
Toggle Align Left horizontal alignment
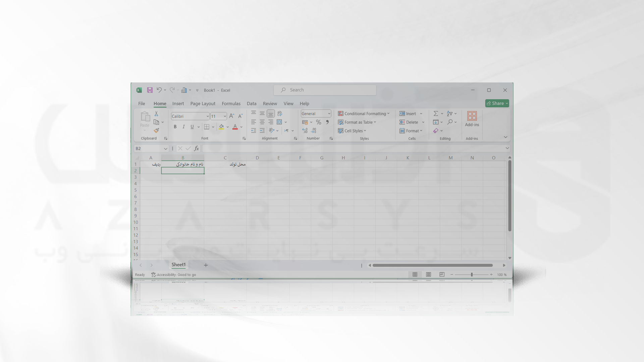254,122
